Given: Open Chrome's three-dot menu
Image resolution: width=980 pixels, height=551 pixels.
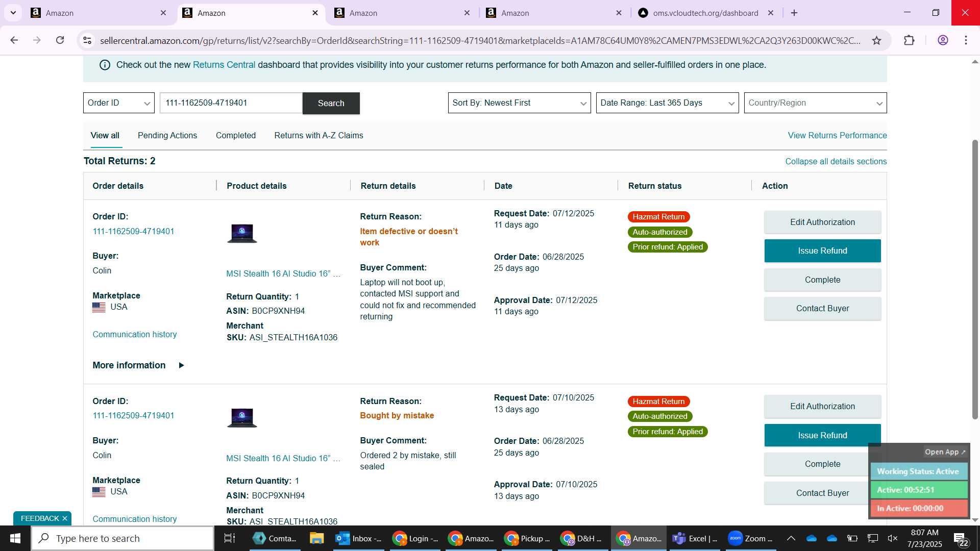Looking at the screenshot, I should 966,40.
